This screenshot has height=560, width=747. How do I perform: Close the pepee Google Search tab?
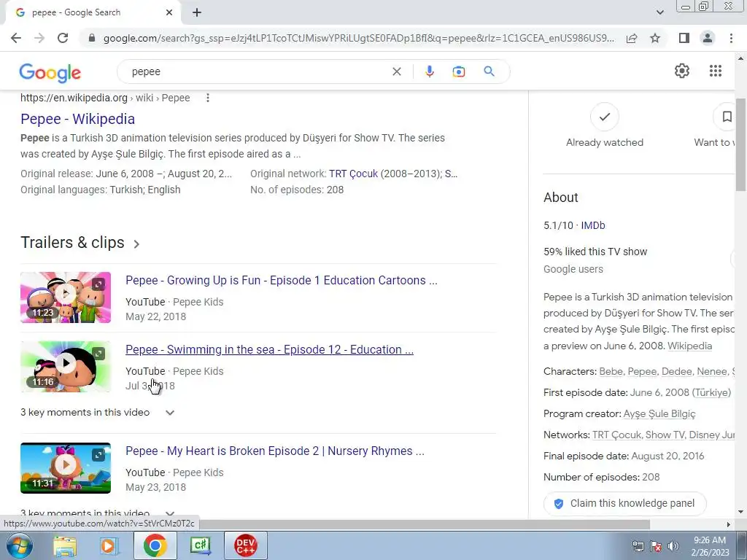[169, 13]
